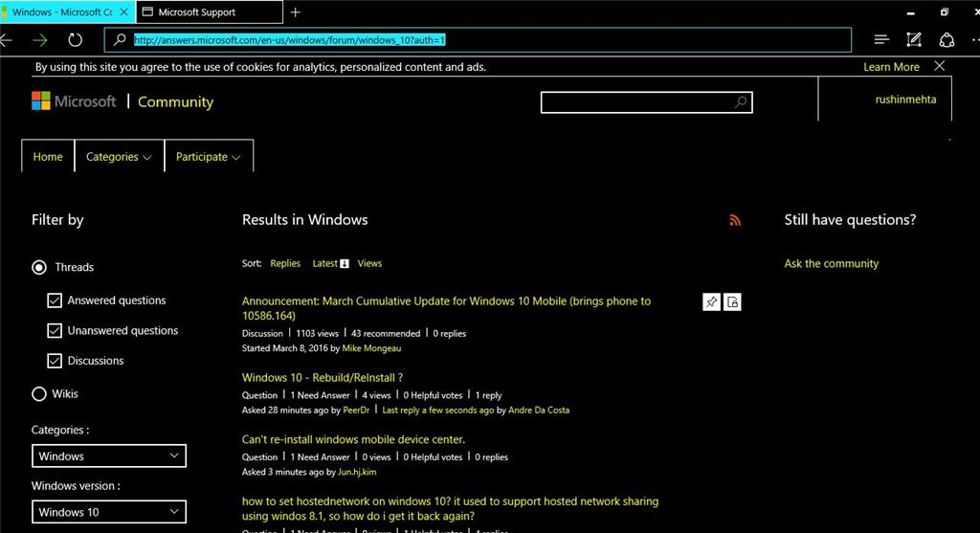Uncheck the Discussions checkbox
The image size is (980, 533).
click(55, 361)
